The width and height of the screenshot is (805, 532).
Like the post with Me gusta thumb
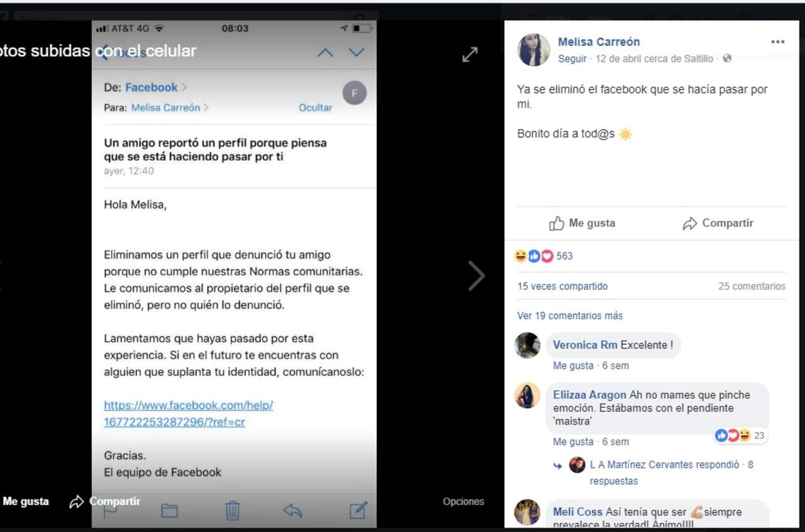[x=582, y=223]
